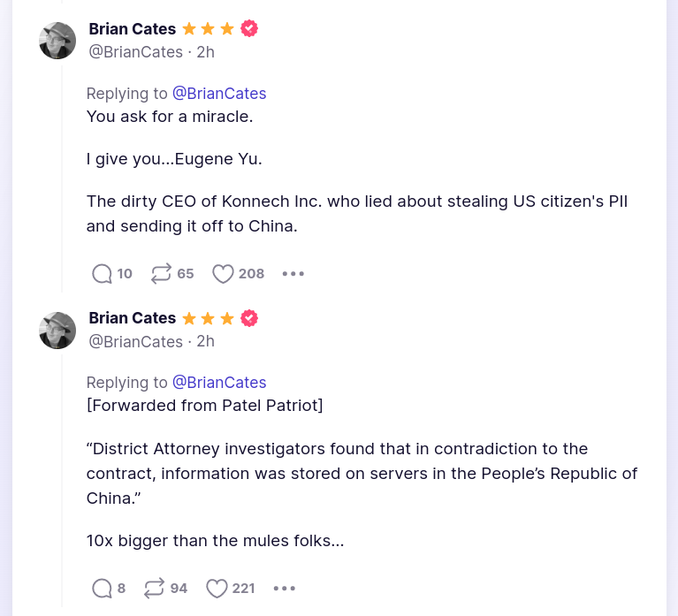Click @BrianCates reply link in first post

click(x=219, y=94)
